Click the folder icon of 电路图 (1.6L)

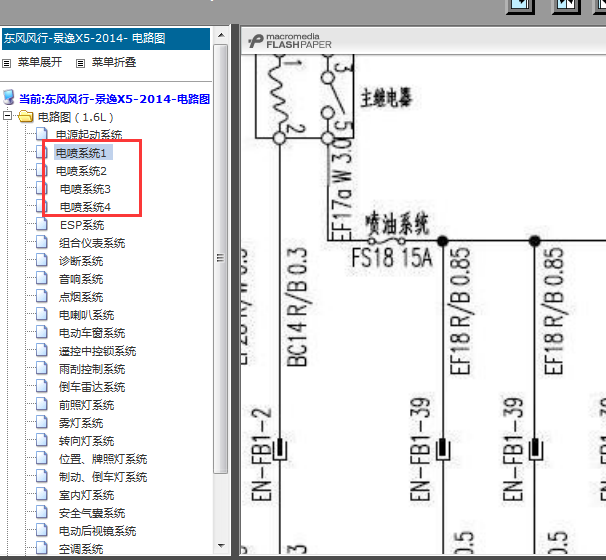point(26,116)
